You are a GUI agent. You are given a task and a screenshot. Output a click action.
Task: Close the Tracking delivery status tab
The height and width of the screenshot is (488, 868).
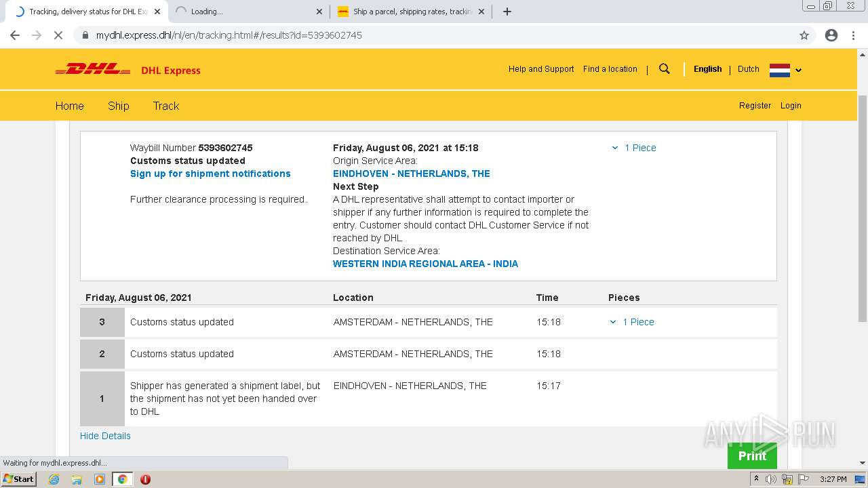(x=157, y=12)
